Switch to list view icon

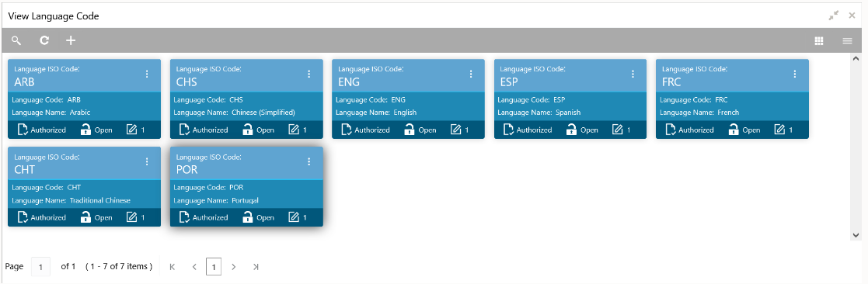pos(848,41)
